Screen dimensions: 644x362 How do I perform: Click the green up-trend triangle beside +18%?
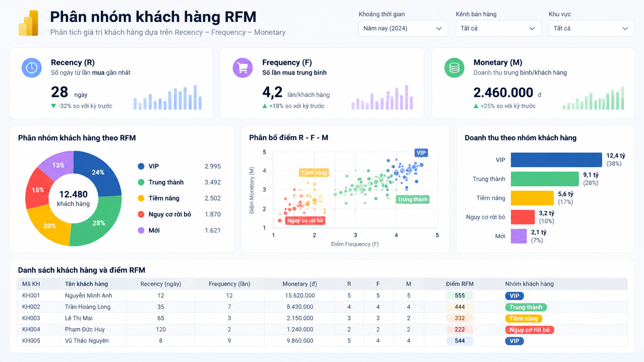(x=265, y=106)
